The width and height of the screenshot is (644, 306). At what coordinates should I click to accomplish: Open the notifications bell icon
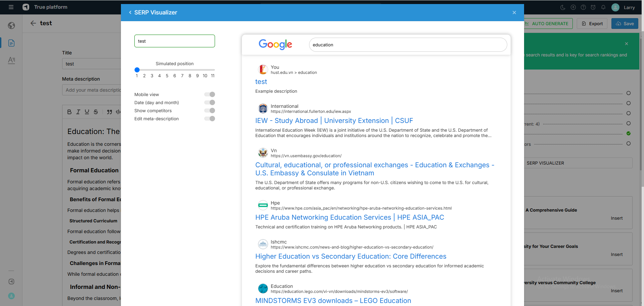pyautogui.click(x=603, y=7)
